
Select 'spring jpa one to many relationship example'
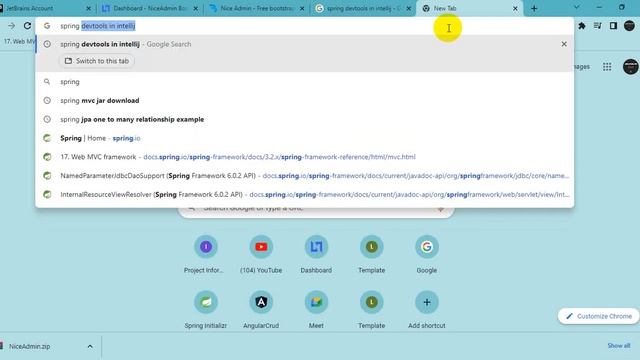[304, 119]
